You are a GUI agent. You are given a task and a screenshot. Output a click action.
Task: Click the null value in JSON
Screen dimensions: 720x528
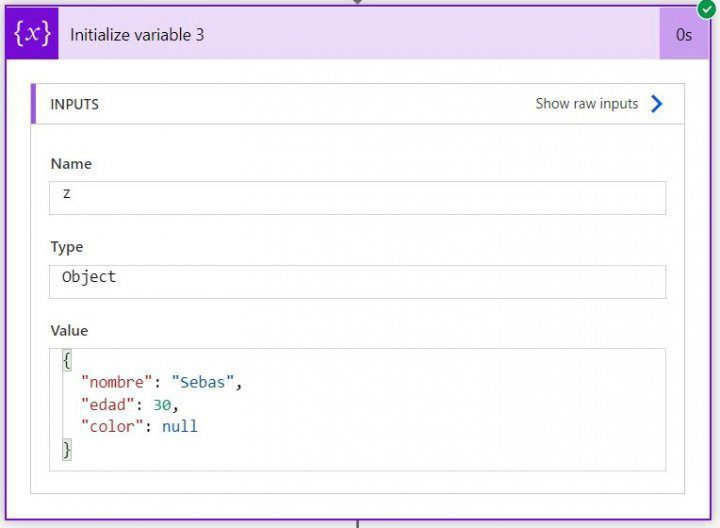180,427
